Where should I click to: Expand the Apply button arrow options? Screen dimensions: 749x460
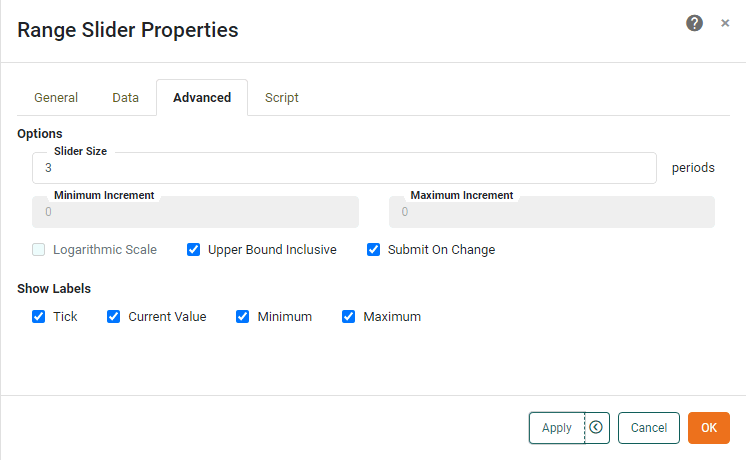pyautogui.click(x=596, y=427)
